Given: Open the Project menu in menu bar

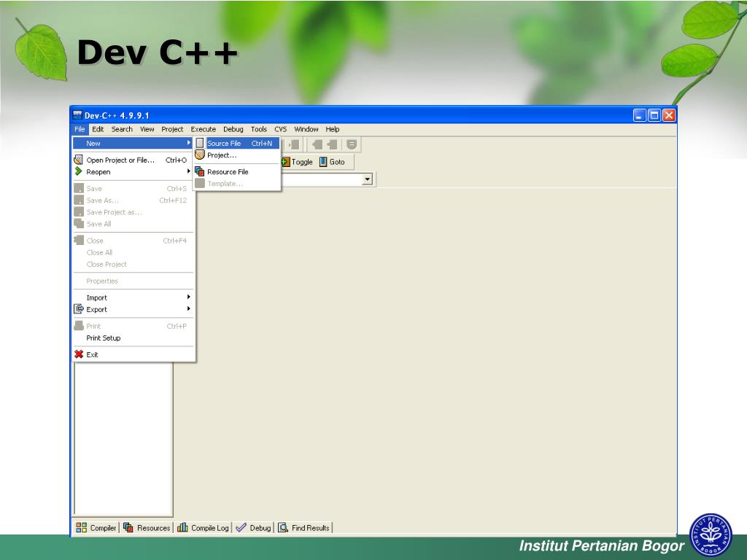Looking at the screenshot, I should point(172,129).
